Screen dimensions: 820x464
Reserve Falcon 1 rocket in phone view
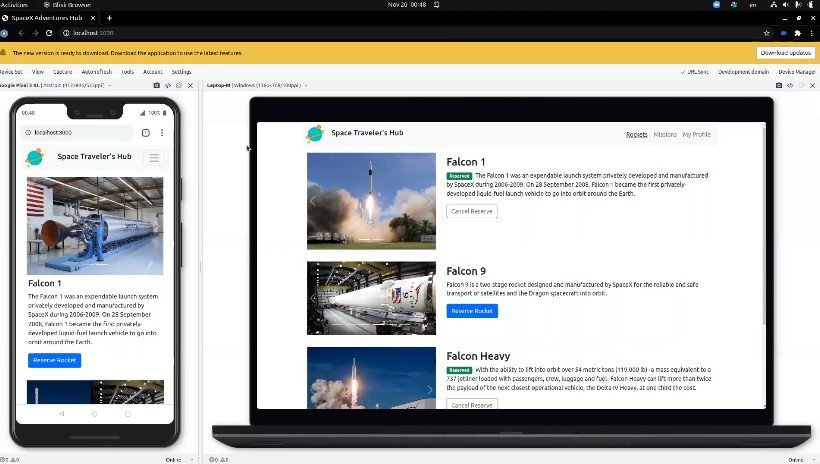[x=54, y=360]
